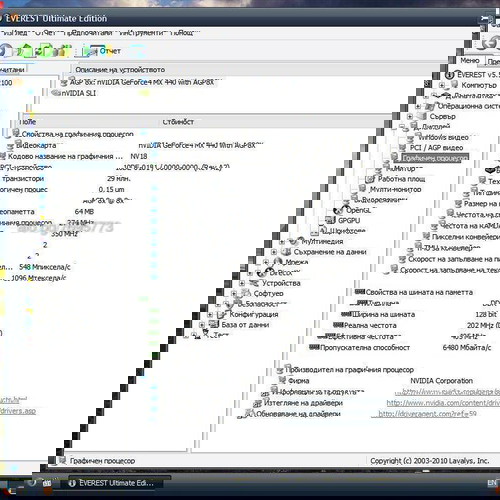This screenshot has width=500, height=500.
Task: Click the 548 Мпиксела/с fill rate value
Action: 45,267
